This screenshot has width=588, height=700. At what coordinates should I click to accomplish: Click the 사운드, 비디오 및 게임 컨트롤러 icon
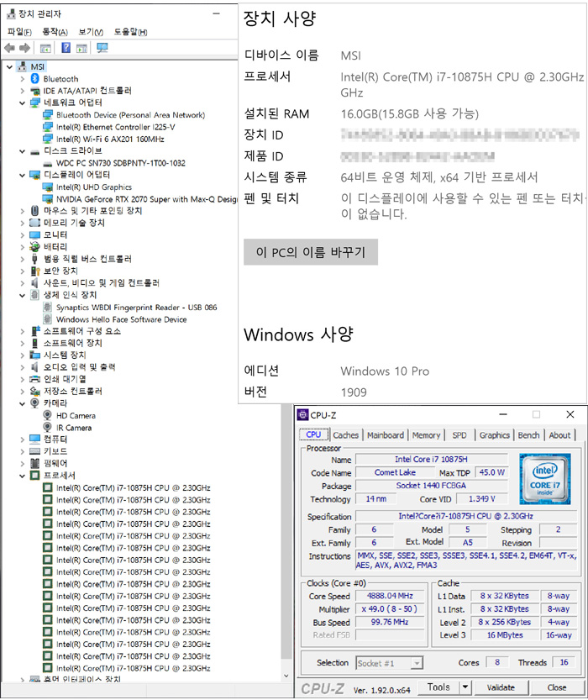tap(34, 282)
